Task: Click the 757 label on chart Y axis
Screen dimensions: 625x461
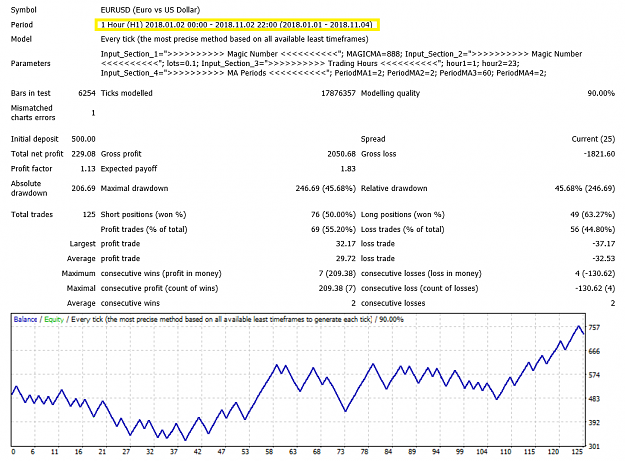Action: [x=594, y=328]
